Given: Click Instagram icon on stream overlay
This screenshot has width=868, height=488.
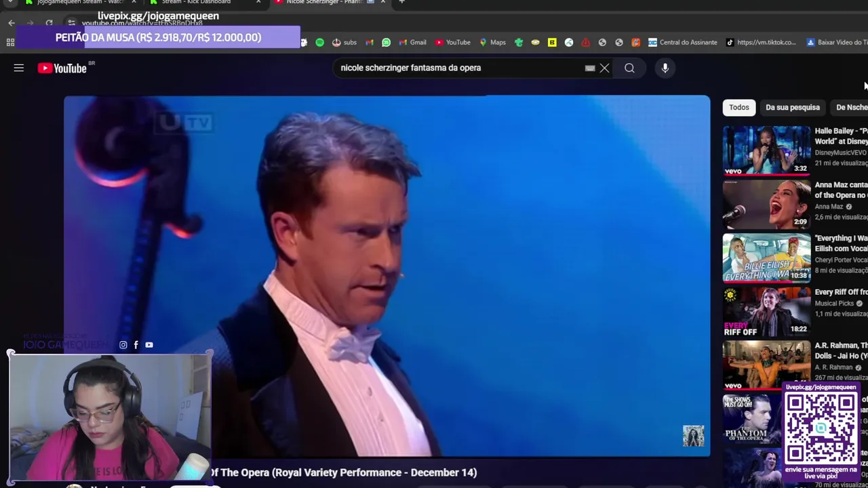Looking at the screenshot, I should [x=123, y=345].
